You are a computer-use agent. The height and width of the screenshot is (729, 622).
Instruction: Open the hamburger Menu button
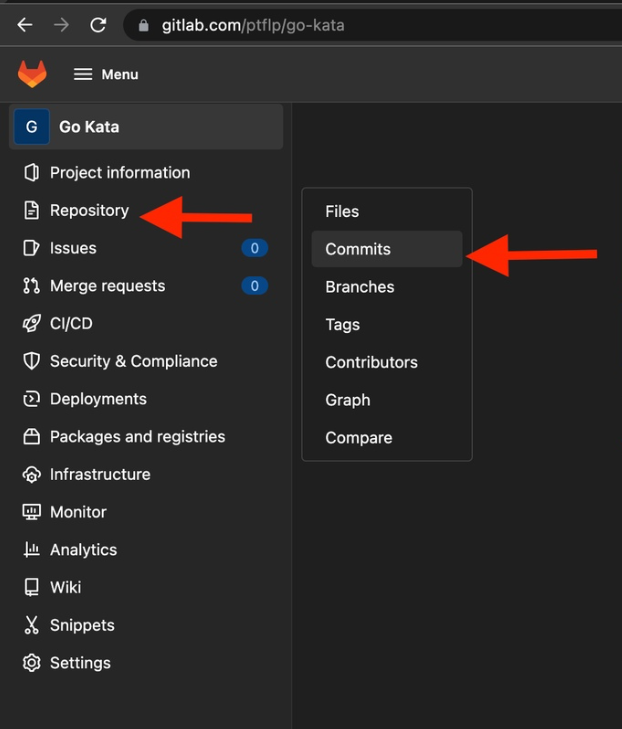(106, 74)
